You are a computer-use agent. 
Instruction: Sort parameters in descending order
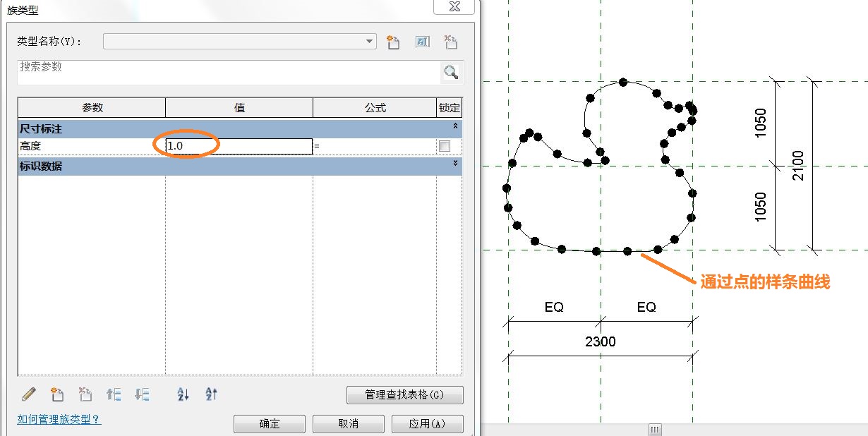point(211,394)
